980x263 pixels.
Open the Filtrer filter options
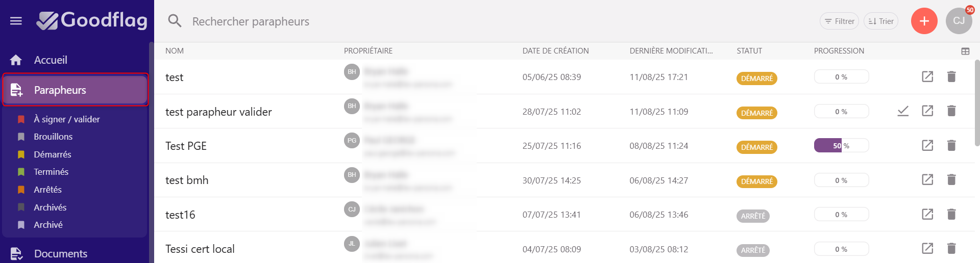839,21
